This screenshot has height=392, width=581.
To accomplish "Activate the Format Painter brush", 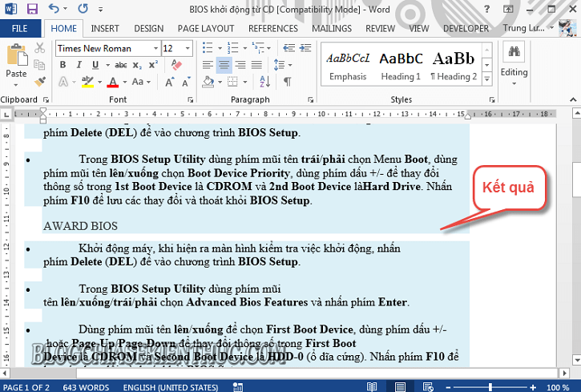I will (39, 82).
